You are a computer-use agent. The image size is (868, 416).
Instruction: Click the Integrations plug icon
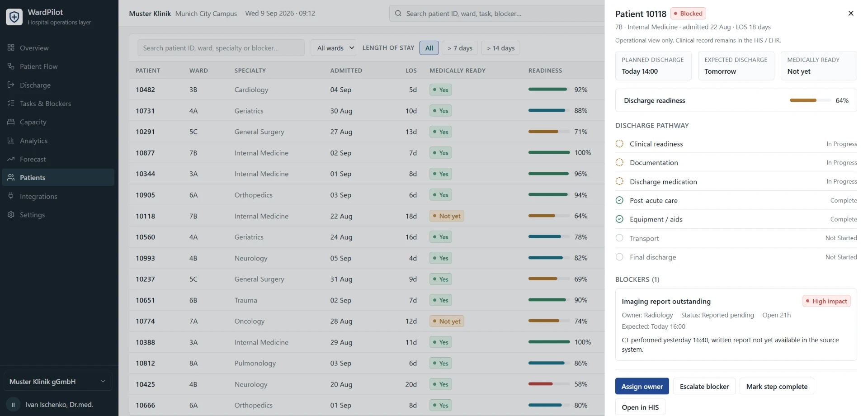(x=11, y=196)
